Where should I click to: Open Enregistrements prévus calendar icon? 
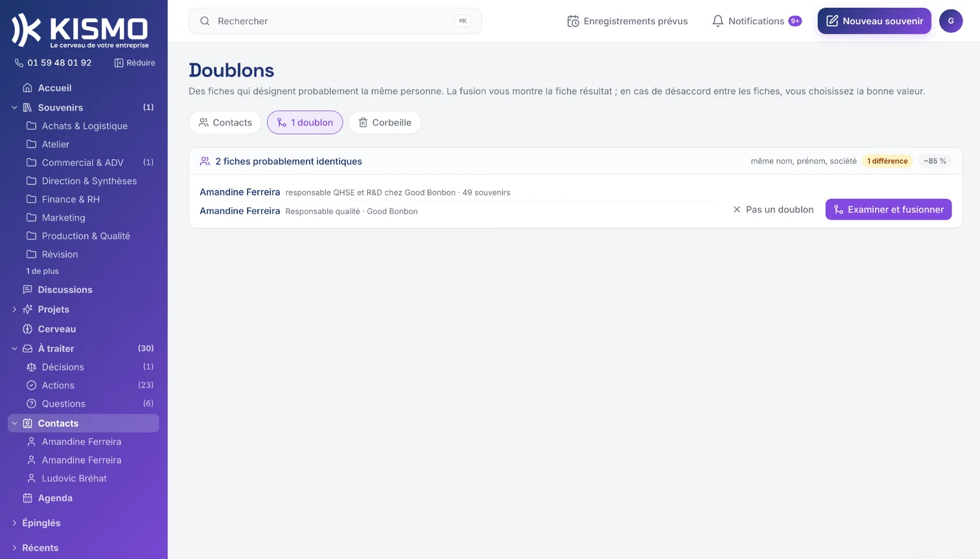pyautogui.click(x=573, y=21)
